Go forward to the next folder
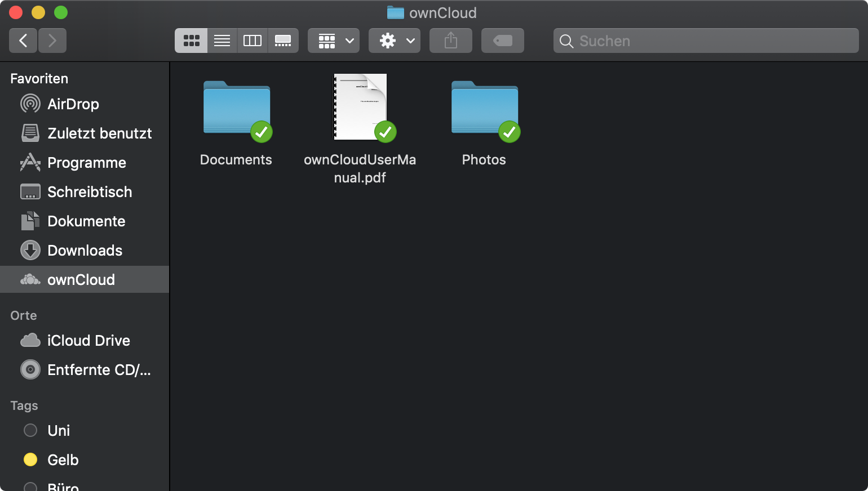Viewport: 868px width, 491px height. pos(52,41)
